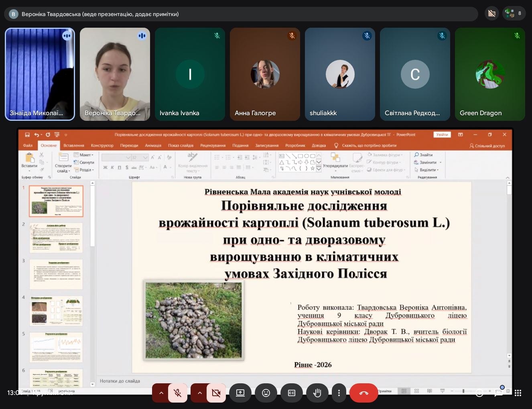Click the present screen button
This screenshot has width=532, height=409.
pyautogui.click(x=240, y=393)
